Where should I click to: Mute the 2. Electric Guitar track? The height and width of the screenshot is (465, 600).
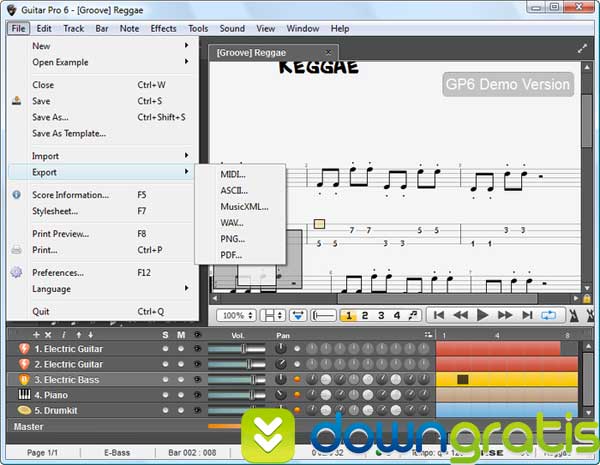[x=181, y=364]
